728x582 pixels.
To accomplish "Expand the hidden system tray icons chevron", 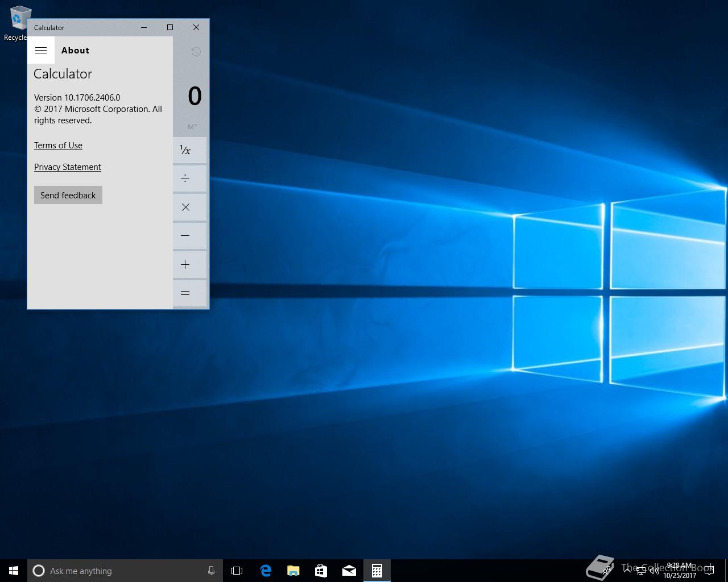I will [x=627, y=571].
